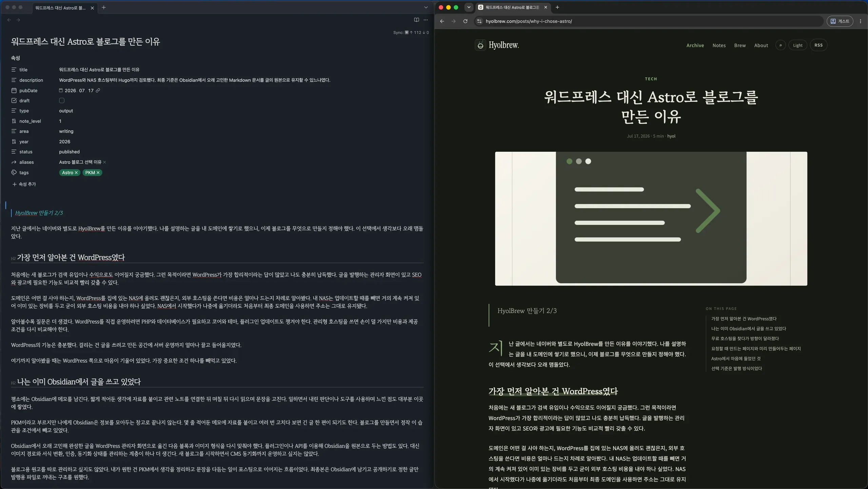Open the HyolBrew 만들기 2/3 link in note

point(39,213)
